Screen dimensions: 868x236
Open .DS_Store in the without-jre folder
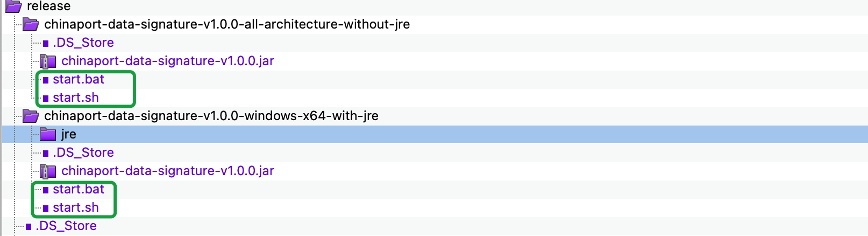[83, 43]
